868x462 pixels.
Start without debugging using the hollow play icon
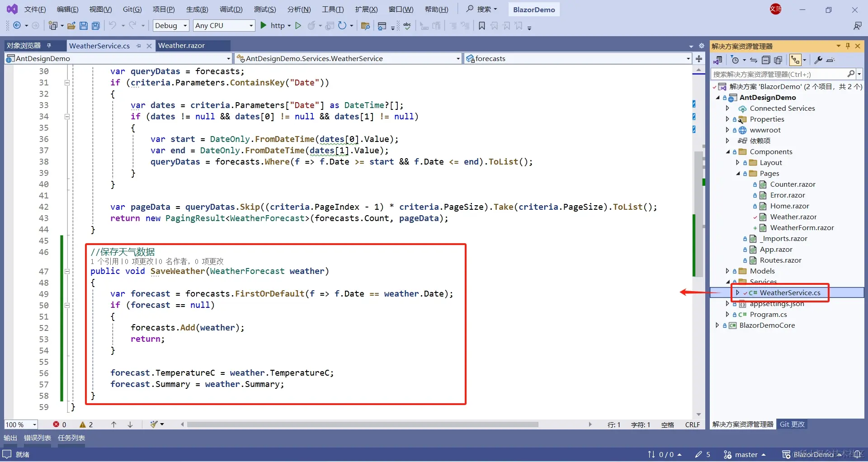(298, 26)
